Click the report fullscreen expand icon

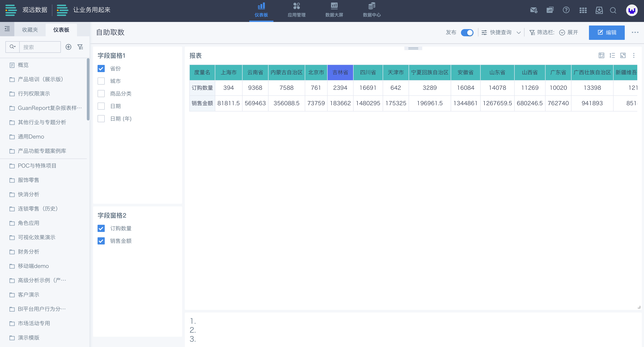click(x=623, y=56)
